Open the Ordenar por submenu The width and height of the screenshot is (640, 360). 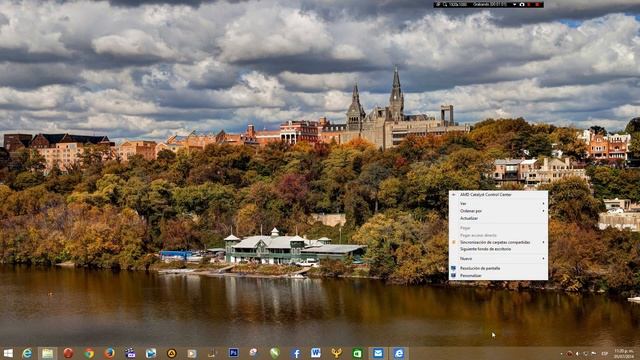tap(498, 211)
